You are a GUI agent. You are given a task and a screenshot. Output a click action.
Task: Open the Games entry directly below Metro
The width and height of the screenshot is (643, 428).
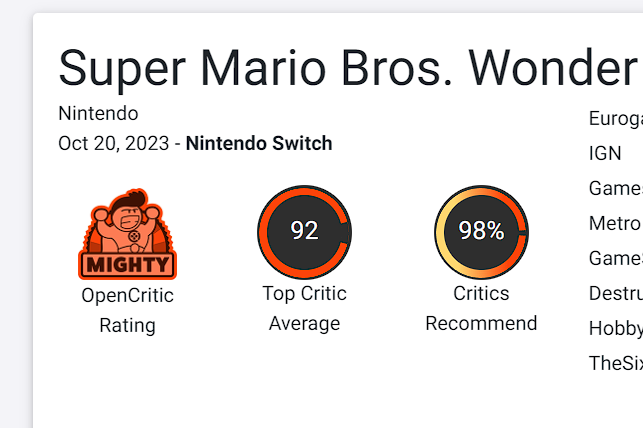tap(614, 258)
